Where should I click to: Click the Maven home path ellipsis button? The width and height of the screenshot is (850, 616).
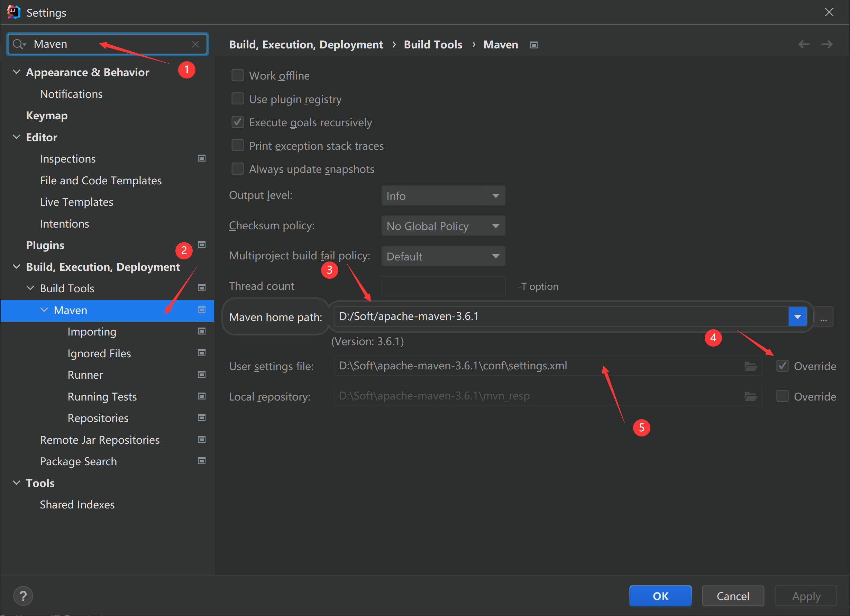tap(823, 317)
